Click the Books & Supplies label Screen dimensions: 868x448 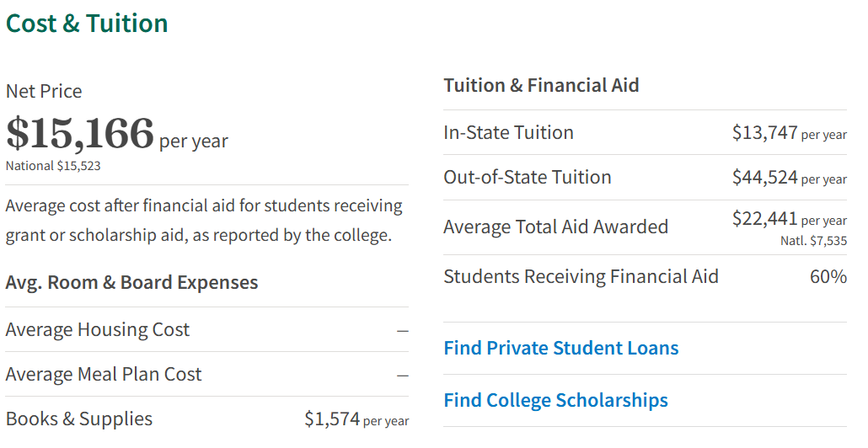tap(79, 419)
